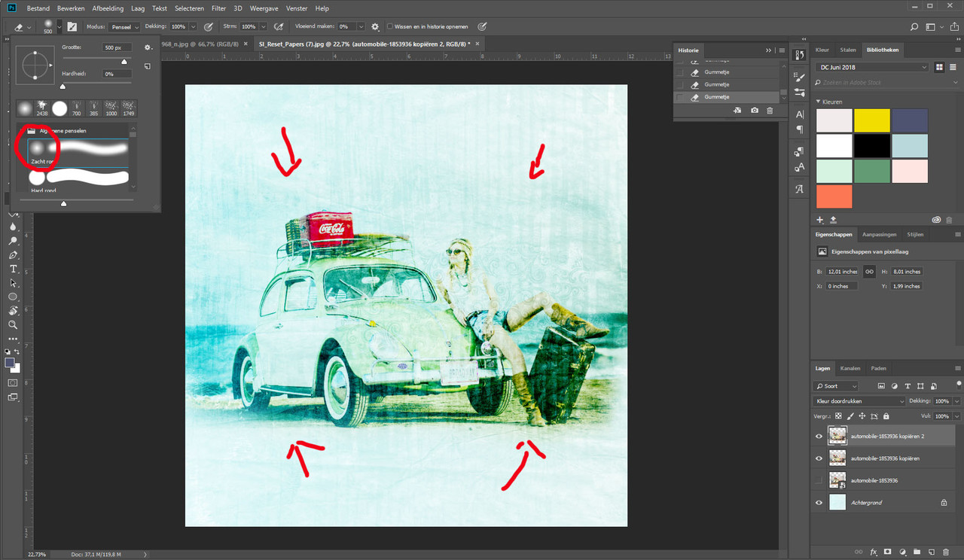The width and height of the screenshot is (964, 560).
Task: Create new layer icon in Lagen panel
Action: 931,552
